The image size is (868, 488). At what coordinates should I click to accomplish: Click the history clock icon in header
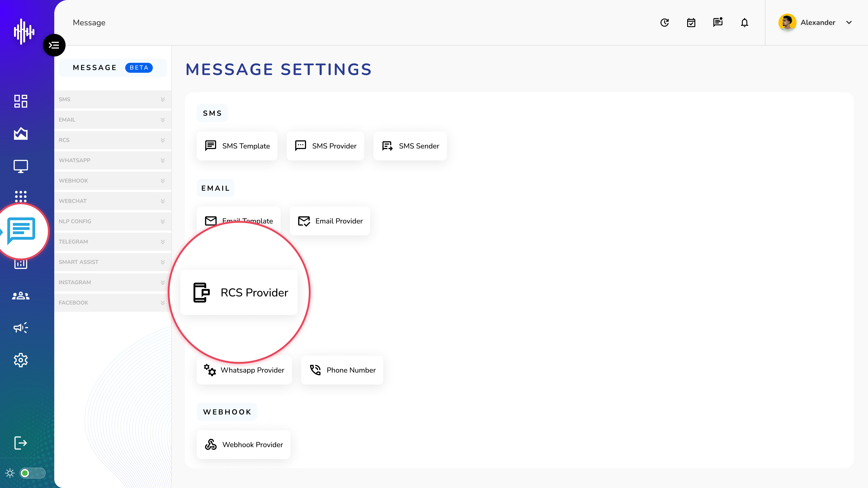(664, 23)
